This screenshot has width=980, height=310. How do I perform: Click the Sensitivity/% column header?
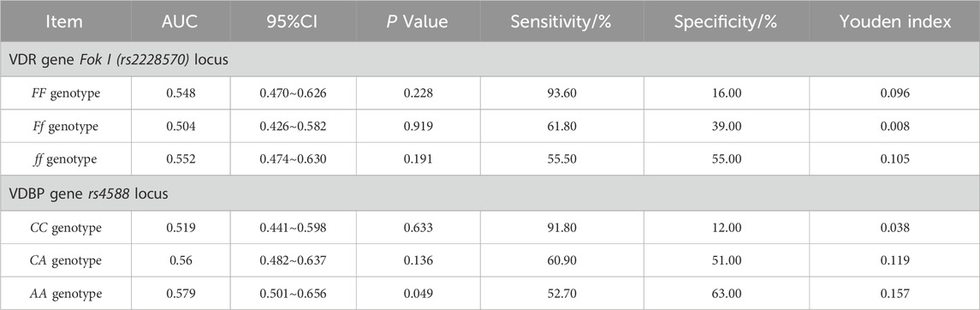[561, 21]
